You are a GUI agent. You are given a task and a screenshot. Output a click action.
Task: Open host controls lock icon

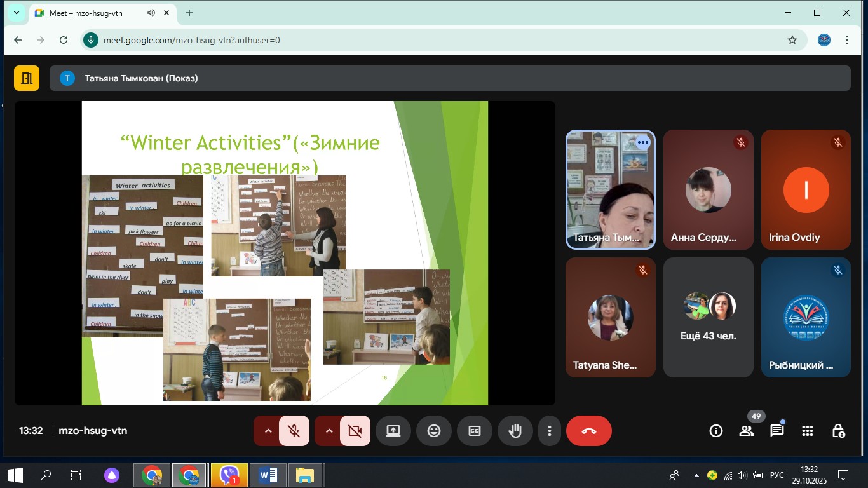[838, 431]
